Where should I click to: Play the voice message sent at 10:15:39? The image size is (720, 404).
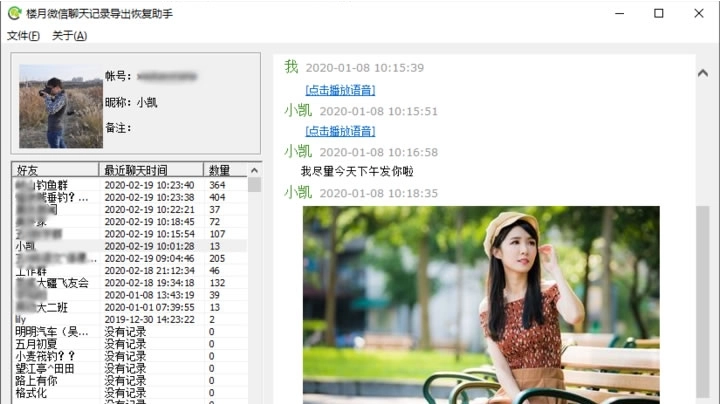[x=340, y=90]
